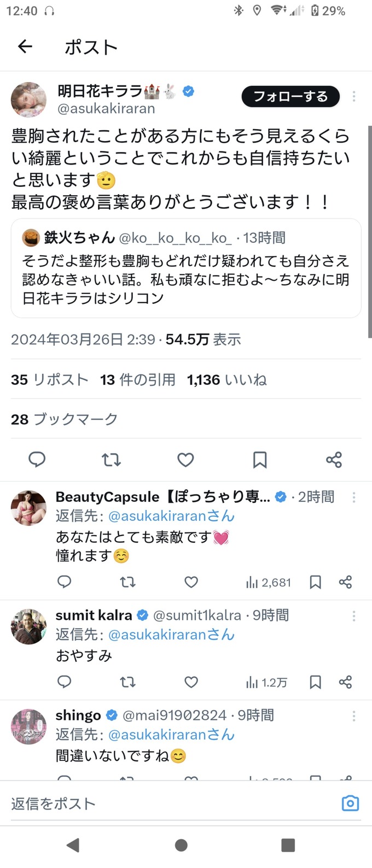Bookmark the sumit kalra reply
This screenshot has width=372, height=868.
pyautogui.click(x=315, y=682)
